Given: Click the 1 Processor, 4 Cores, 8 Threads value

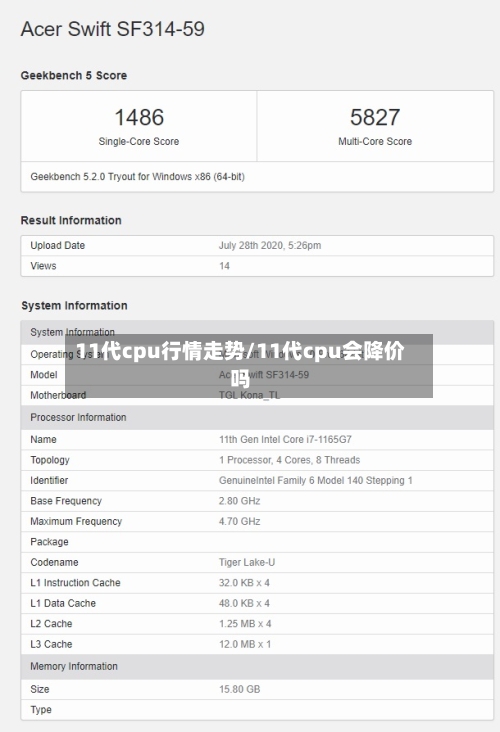Looking at the screenshot, I should [289, 460].
